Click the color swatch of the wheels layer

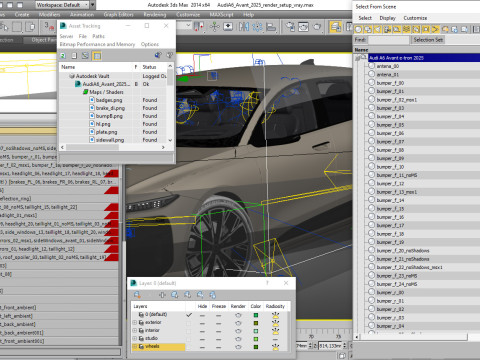(256, 347)
